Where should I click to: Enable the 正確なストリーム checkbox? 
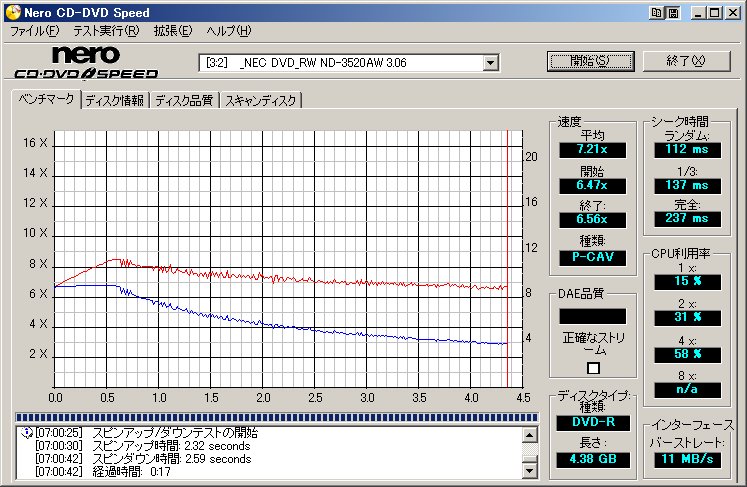tap(593, 368)
